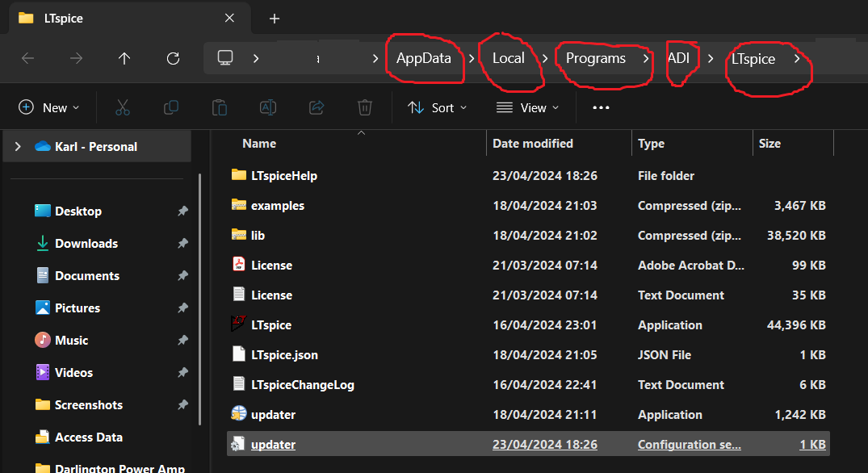
Task: Click the pin icon next to Pictures
Action: point(182,308)
